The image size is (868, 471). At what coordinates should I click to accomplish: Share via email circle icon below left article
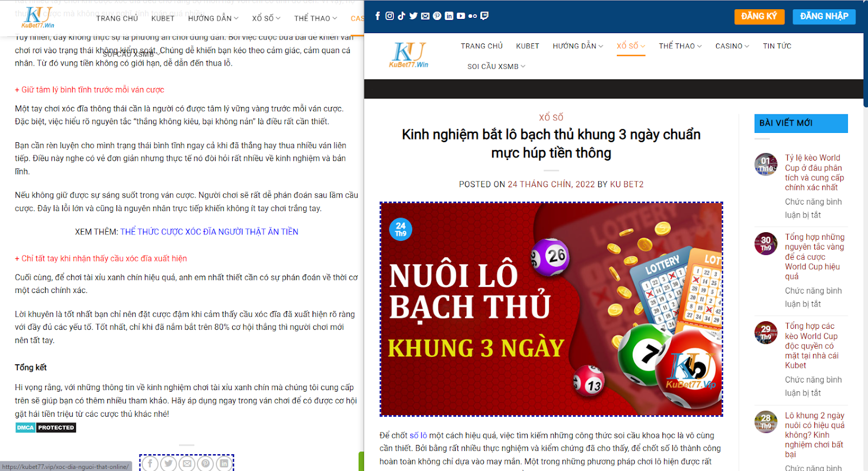[187, 463]
